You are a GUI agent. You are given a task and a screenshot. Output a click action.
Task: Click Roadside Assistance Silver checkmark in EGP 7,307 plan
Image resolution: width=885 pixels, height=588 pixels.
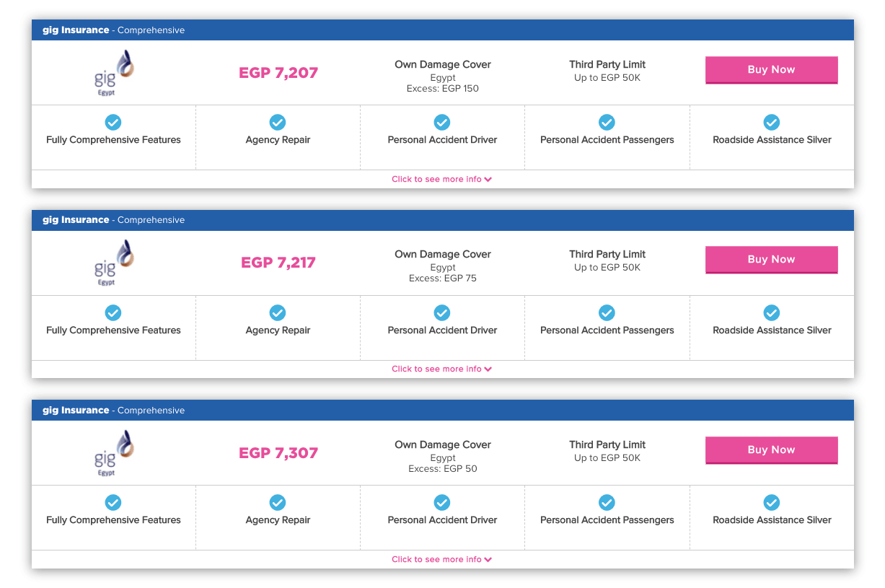point(772,502)
